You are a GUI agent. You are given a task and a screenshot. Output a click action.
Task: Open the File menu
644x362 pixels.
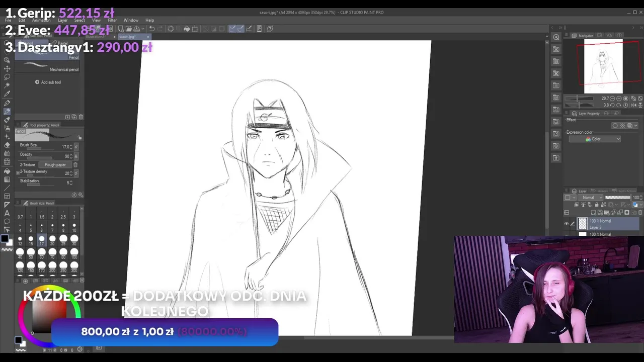pyautogui.click(x=8, y=21)
